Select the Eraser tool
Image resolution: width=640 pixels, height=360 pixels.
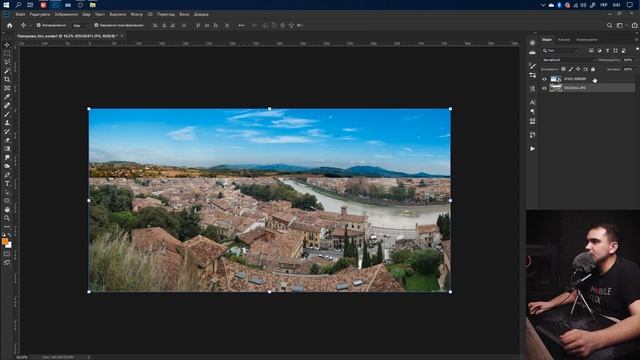pos(7,140)
